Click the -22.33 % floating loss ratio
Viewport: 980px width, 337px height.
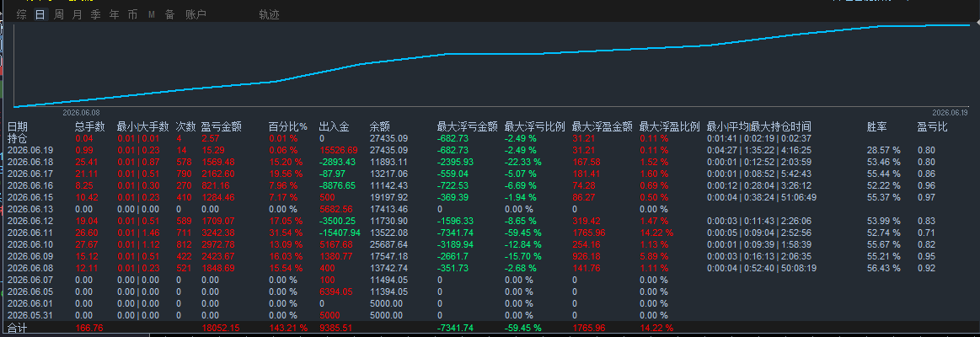coord(523,162)
